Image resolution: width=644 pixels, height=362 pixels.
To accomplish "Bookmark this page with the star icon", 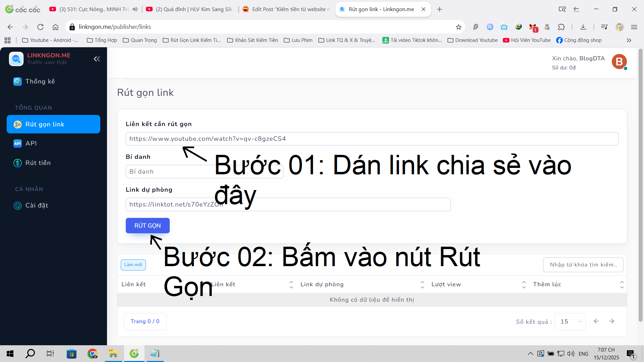I will coord(459,27).
